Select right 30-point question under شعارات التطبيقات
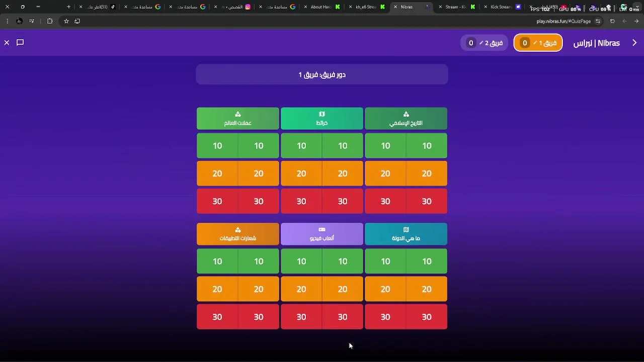This screenshot has width=644, height=362. point(259,317)
